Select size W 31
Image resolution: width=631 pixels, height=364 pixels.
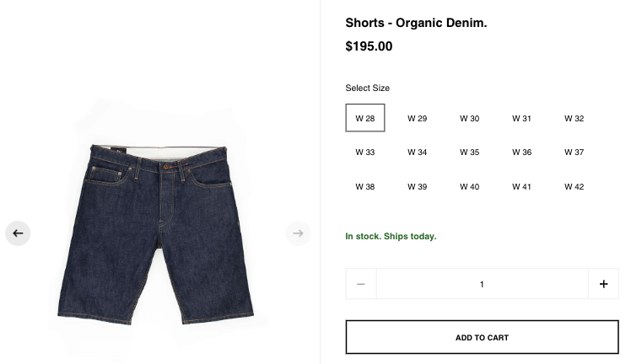pyautogui.click(x=522, y=119)
